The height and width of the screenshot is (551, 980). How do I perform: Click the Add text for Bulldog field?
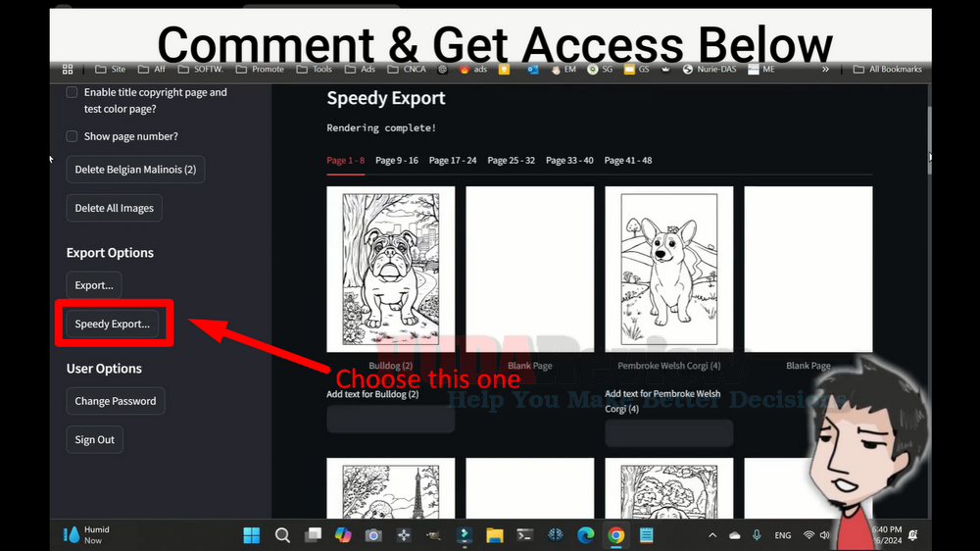pyautogui.click(x=390, y=420)
